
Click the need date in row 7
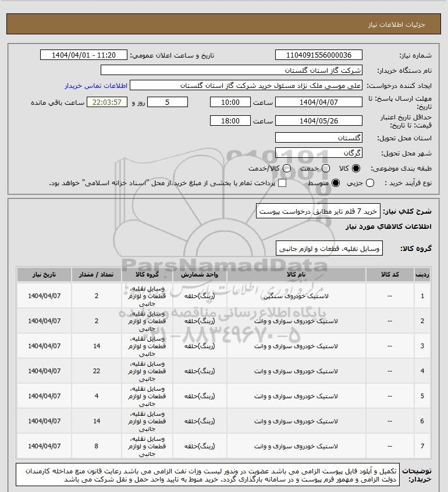coord(44,446)
